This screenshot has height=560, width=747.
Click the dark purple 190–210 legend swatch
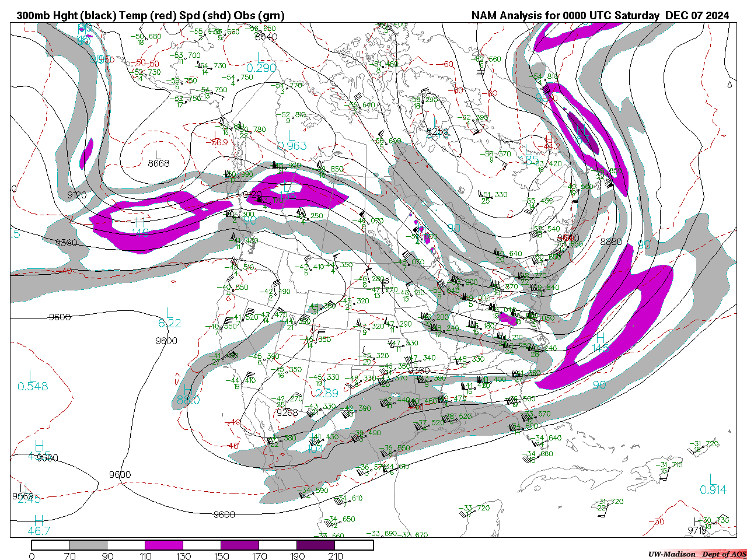pos(316,545)
